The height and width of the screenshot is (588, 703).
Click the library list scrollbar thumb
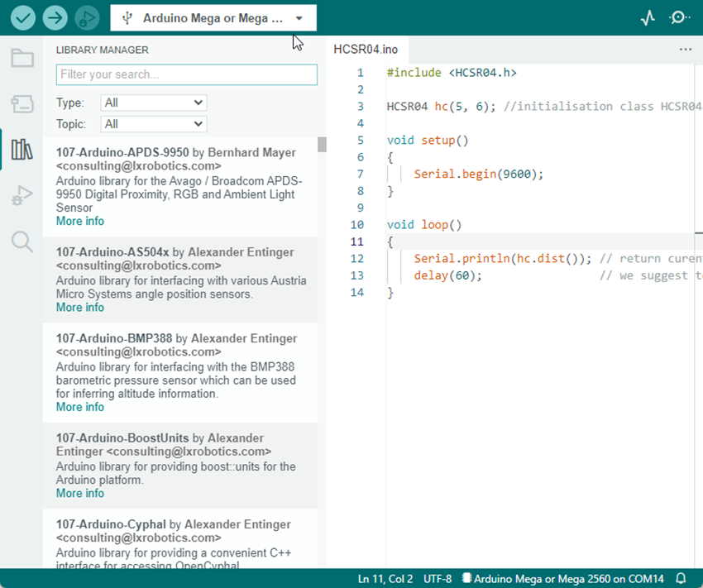(x=322, y=145)
